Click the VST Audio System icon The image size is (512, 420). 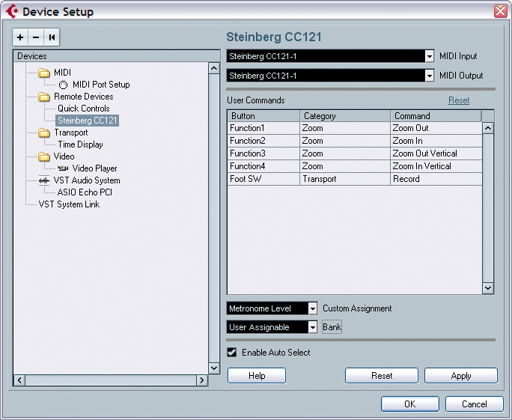pyautogui.click(x=44, y=180)
